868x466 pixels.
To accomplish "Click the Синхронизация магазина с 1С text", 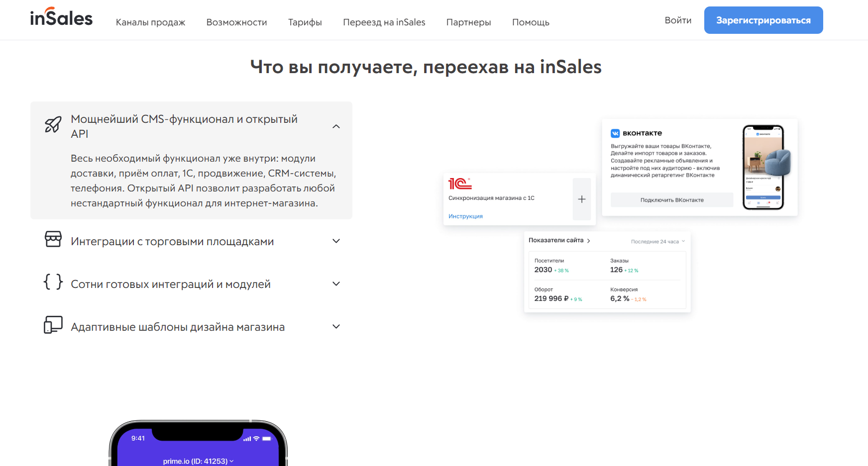I will (x=491, y=198).
